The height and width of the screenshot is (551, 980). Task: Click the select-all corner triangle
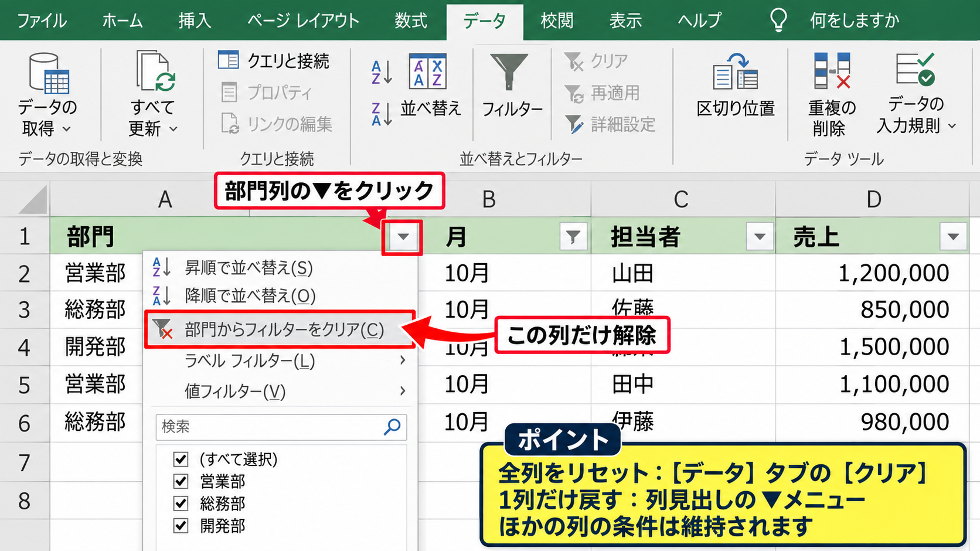pyautogui.click(x=33, y=199)
